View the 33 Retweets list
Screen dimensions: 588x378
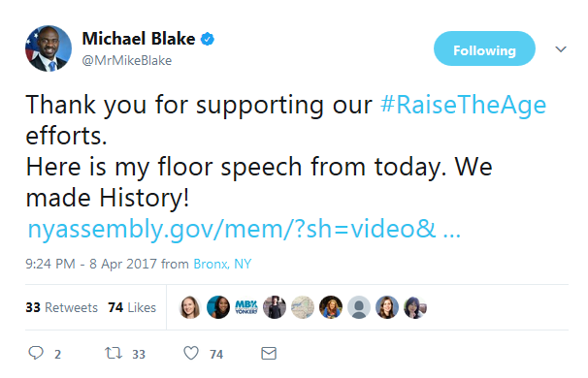click(61, 307)
